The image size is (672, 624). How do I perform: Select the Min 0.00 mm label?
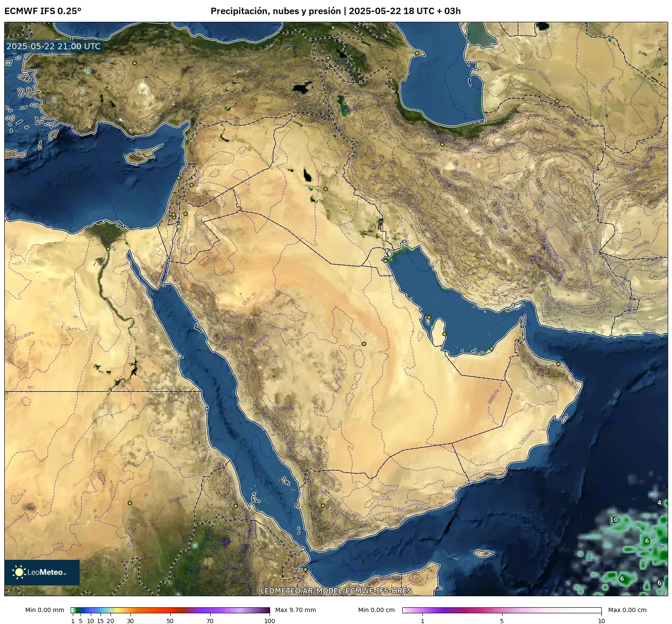(45, 610)
